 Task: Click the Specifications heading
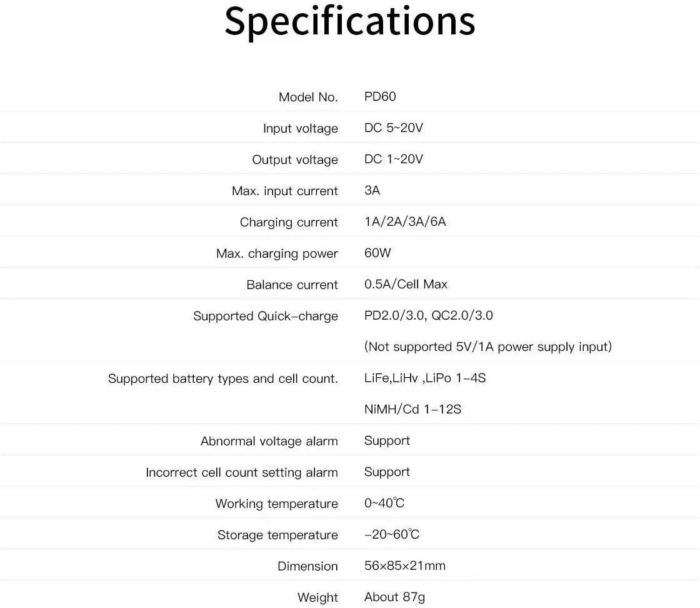(350, 21)
